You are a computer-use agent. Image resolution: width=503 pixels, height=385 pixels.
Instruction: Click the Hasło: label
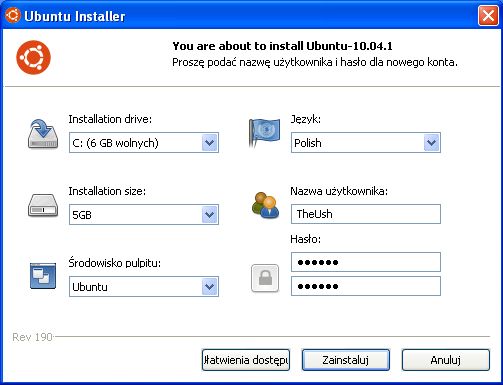[x=305, y=239]
